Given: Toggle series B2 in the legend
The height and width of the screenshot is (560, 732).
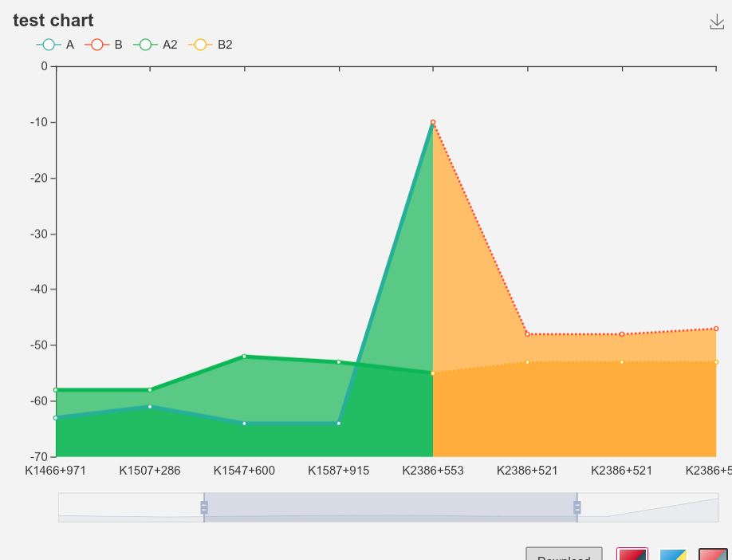Looking at the screenshot, I should tap(210, 45).
